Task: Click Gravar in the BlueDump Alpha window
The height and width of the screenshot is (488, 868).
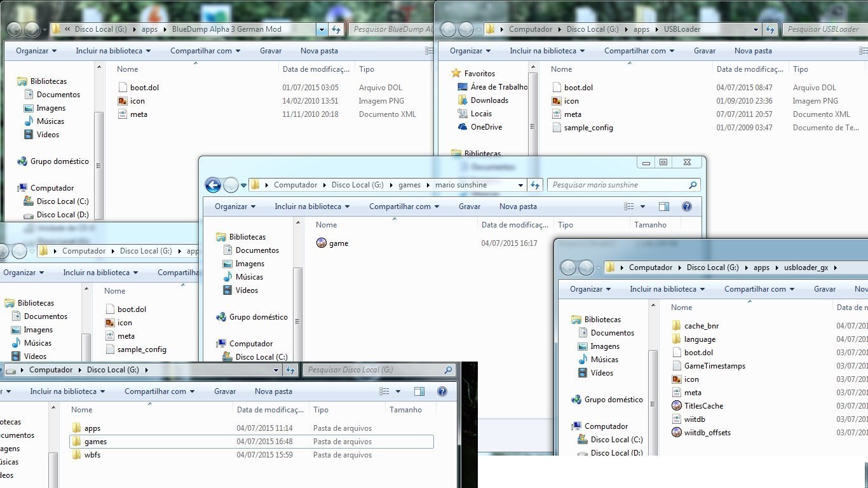Action: click(271, 51)
